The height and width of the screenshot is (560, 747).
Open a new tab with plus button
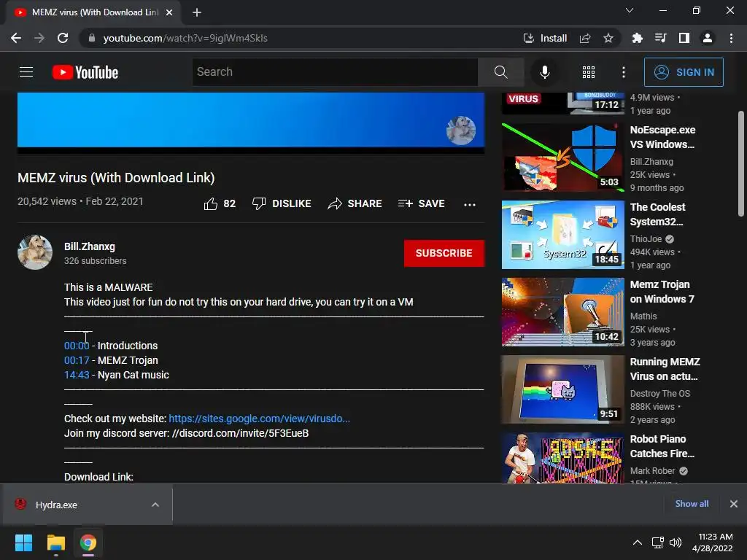(x=197, y=12)
